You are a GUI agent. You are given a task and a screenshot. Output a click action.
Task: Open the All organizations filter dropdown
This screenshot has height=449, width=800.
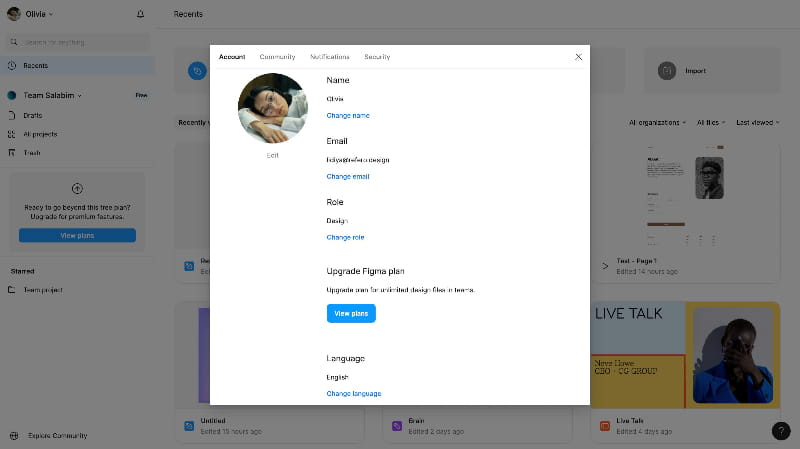pyautogui.click(x=657, y=122)
